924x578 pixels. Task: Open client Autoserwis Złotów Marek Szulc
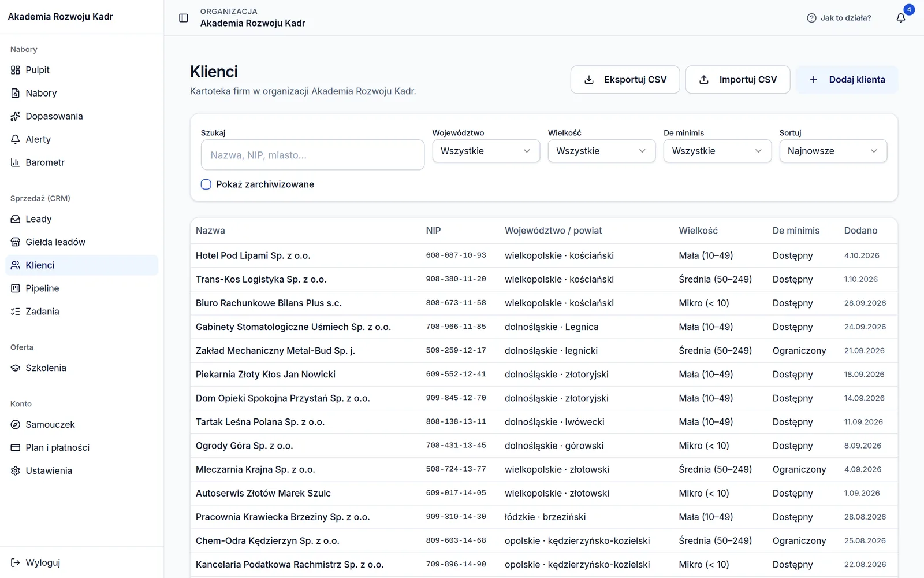pyautogui.click(x=263, y=493)
